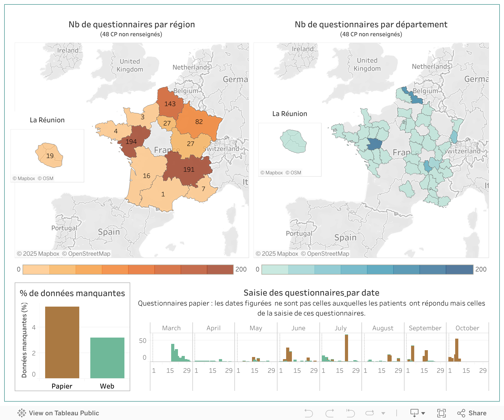This screenshot has height=420, width=504.
Task: Enter full screen mode
Action: coord(441,413)
